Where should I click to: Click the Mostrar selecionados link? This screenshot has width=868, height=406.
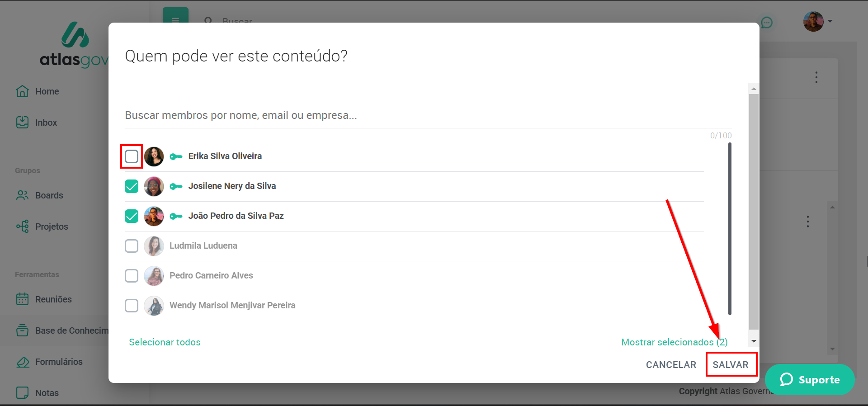point(674,342)
